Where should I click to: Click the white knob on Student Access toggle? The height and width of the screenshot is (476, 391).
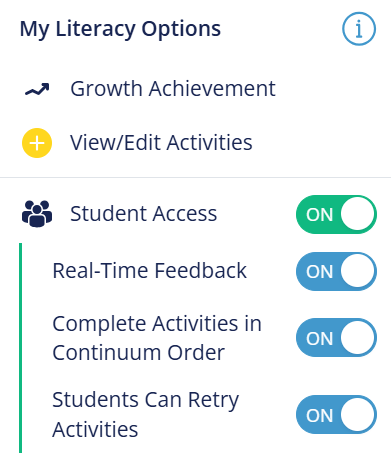click(x=357, y=214)
